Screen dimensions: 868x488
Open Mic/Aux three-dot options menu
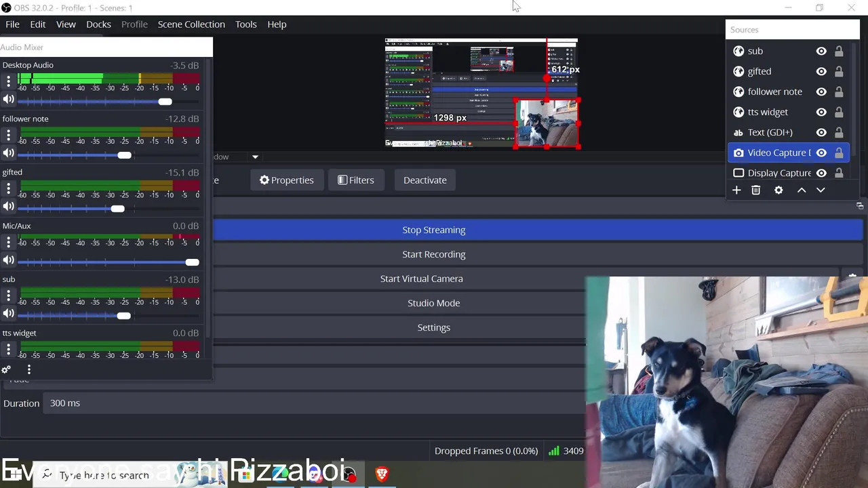8,242
